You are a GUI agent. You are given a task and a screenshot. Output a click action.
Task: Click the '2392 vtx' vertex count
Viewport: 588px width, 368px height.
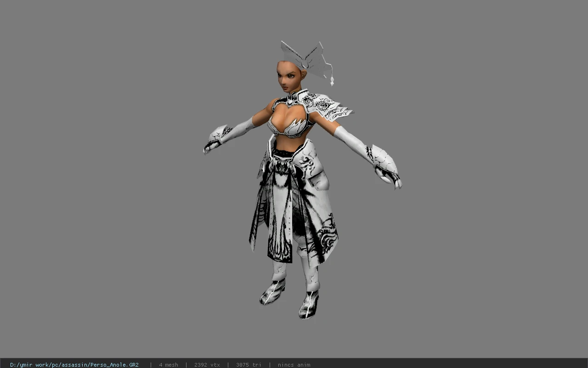(x=207, y=365)
